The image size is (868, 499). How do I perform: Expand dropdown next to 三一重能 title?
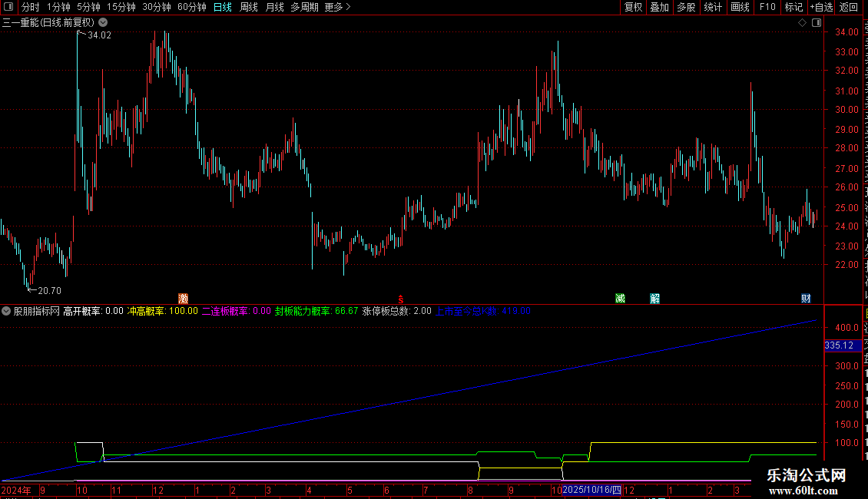(103, 23)
